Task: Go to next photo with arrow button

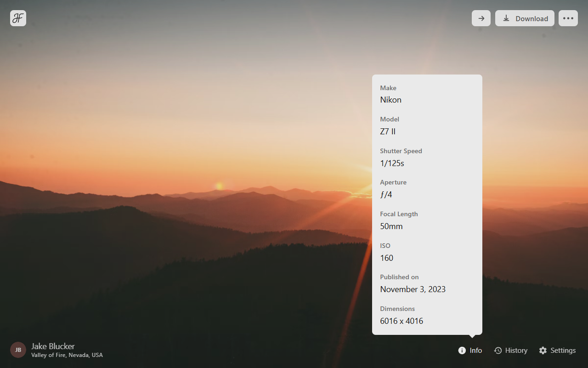Action: 481,18
